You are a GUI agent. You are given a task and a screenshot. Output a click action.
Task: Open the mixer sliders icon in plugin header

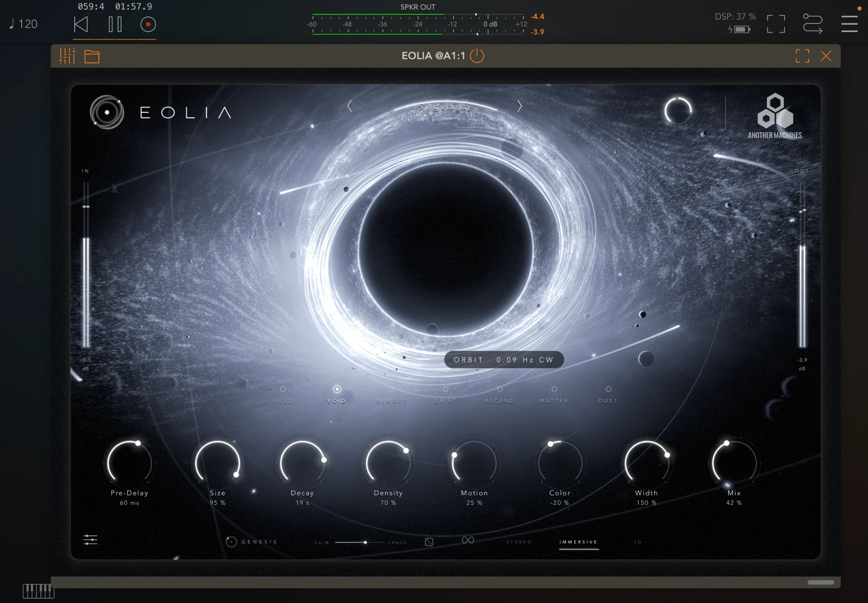[x=67, y=56]
